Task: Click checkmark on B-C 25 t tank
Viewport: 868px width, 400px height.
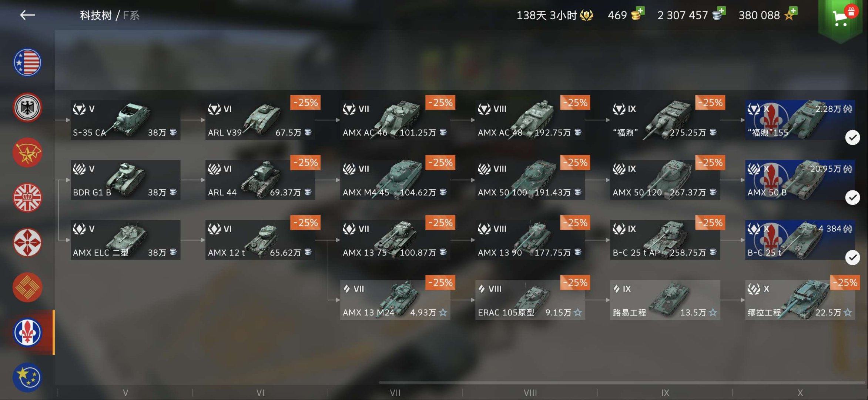Action: pos(852,258)
